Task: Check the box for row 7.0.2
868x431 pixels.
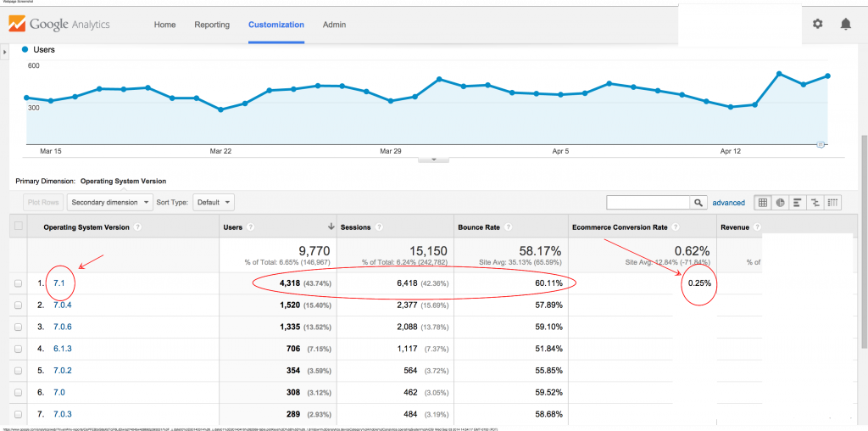Action: tap(19, 370)
